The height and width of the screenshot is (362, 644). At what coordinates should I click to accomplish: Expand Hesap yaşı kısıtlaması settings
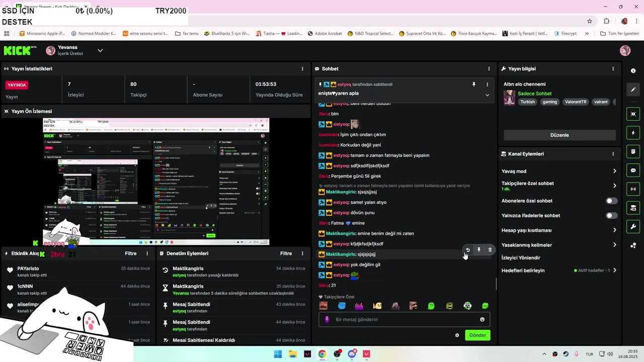point(614,230)
